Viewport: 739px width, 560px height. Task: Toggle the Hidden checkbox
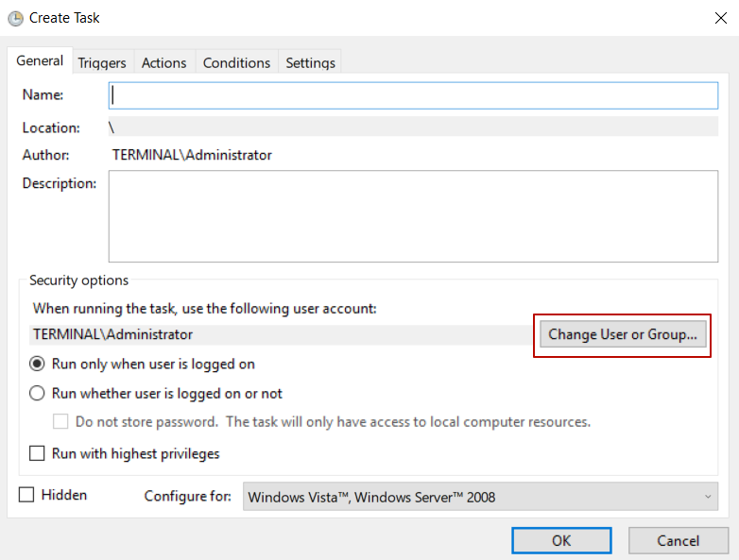pyautogui.click(x=26, y=495)
